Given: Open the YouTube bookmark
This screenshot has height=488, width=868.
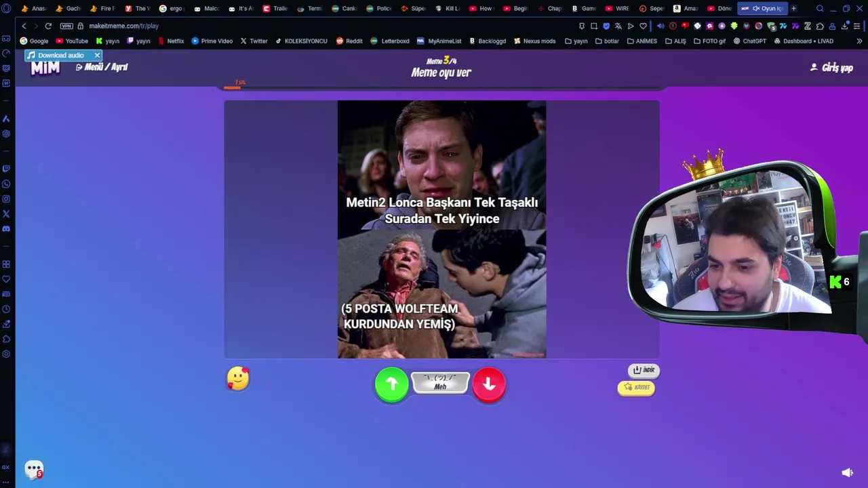Looking at the screenshot, I should [72, 41].
